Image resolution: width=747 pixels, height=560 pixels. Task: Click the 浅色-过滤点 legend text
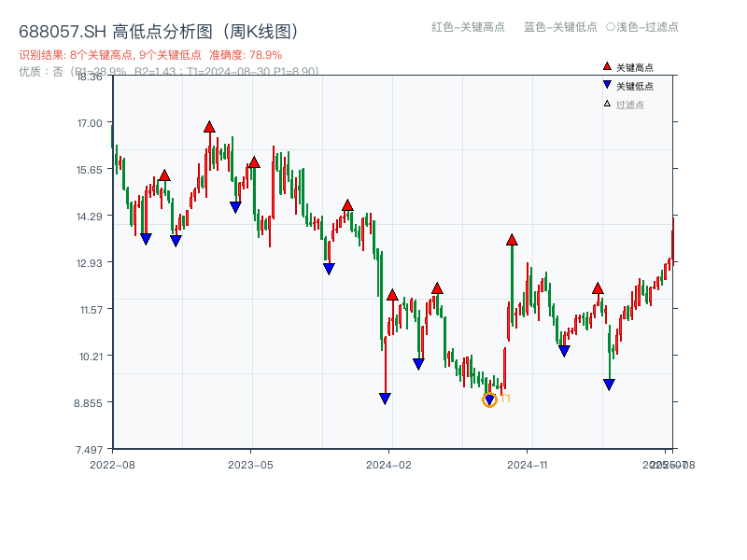click(x=647, y=27)
